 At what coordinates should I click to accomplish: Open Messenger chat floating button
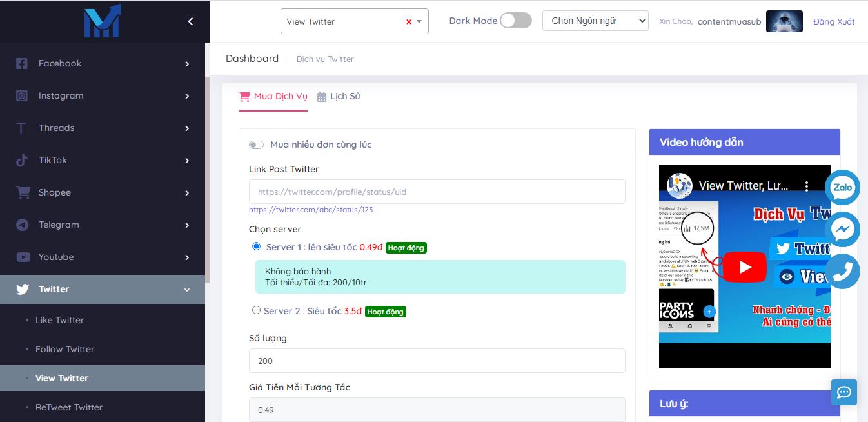coord(843,229)
